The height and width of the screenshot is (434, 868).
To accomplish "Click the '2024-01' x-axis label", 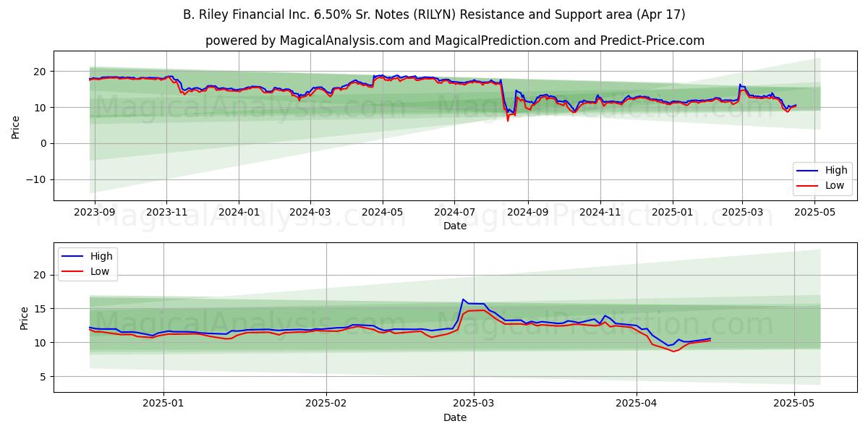I will tap(239, 212).
